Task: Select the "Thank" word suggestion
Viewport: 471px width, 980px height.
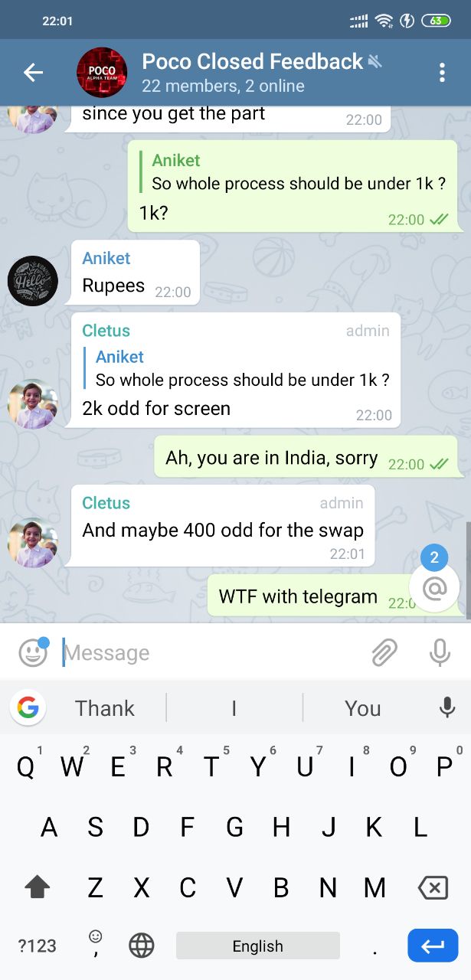Action: point(105,708)
